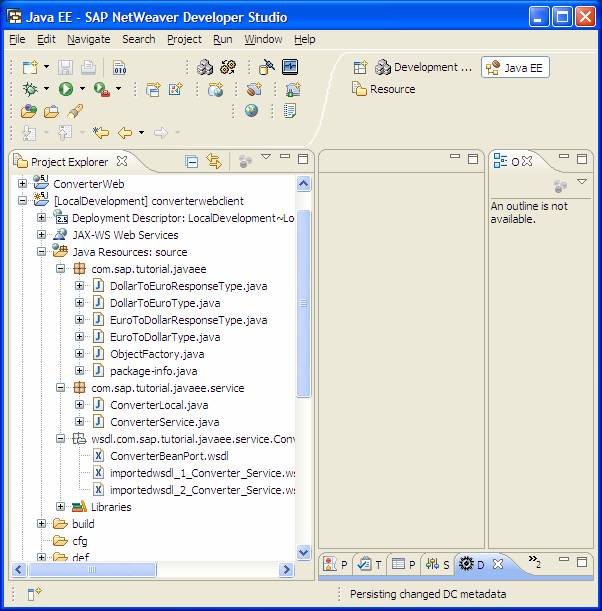Image resolution: width=602 pixels, height=611 pixels.
Task: Open the Window menu
Action: [263, 39]
